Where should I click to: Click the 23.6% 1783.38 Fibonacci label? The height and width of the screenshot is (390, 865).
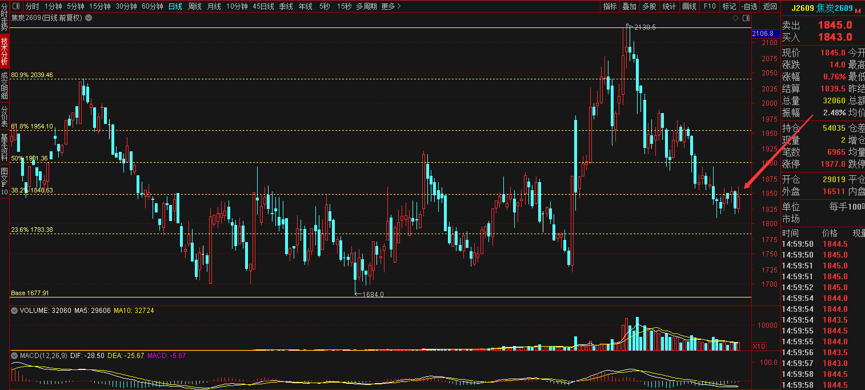[x=32, y=229]
